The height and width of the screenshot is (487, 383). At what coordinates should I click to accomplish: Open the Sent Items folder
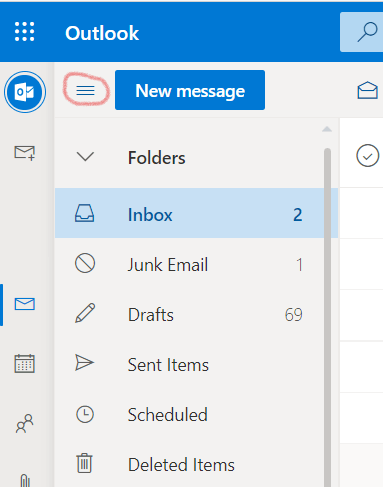189,365
